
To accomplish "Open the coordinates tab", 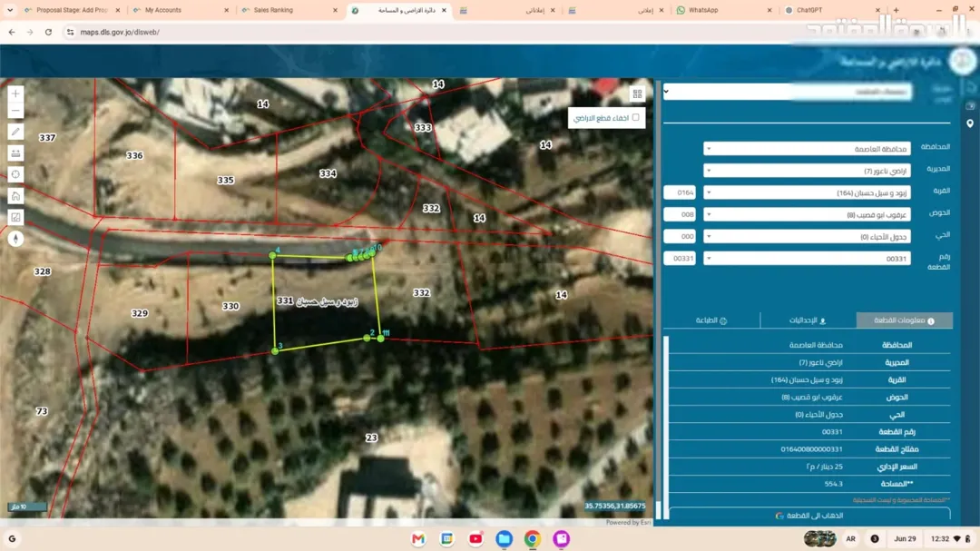I will point(808,320).
